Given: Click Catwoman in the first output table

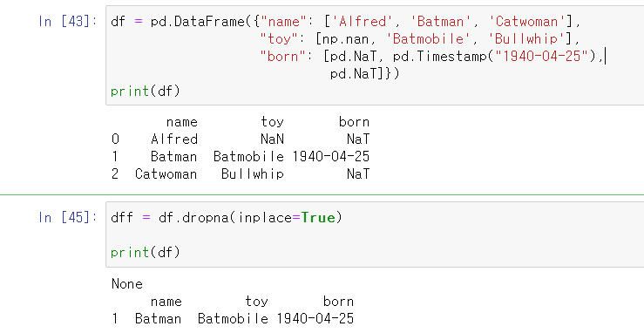Looking at the screenshot, I should [166, 173].
